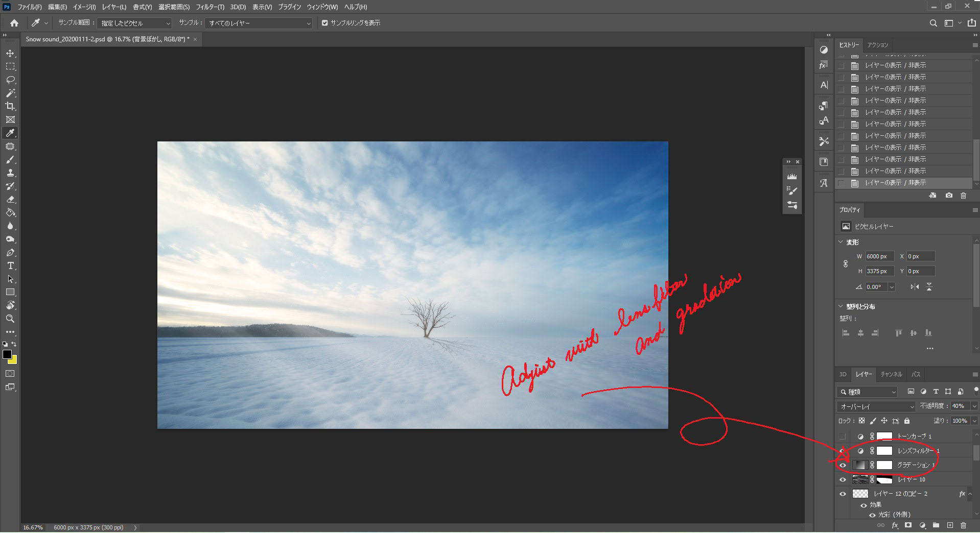Viewport: 980px width, 533px height.
Task: Select the Path Selection tool
Action: coord(10,279)
